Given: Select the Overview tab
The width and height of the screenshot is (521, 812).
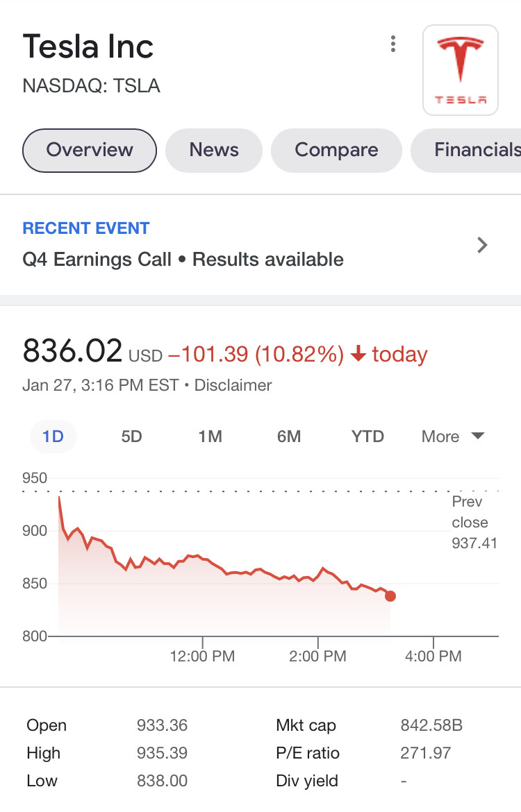Looking at the screenshot, I should [x=90, y=150].
